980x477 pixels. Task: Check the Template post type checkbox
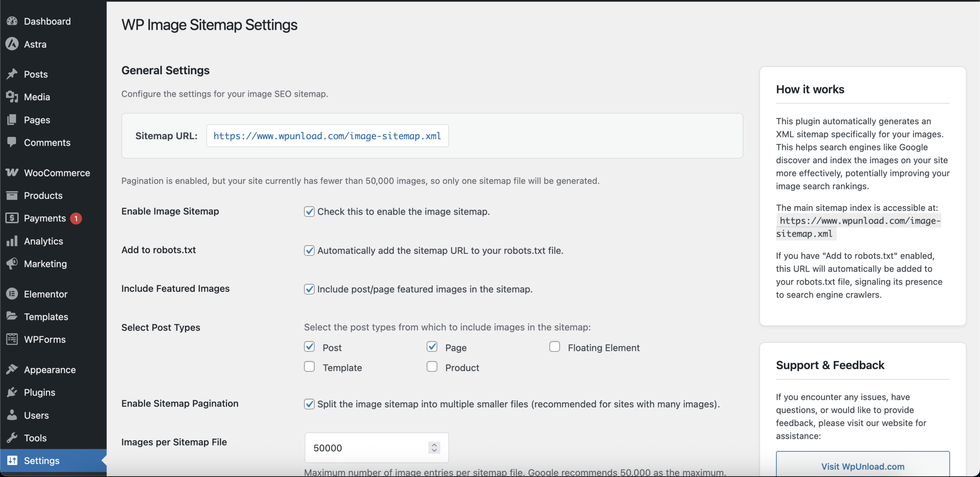tap(309, 366)
